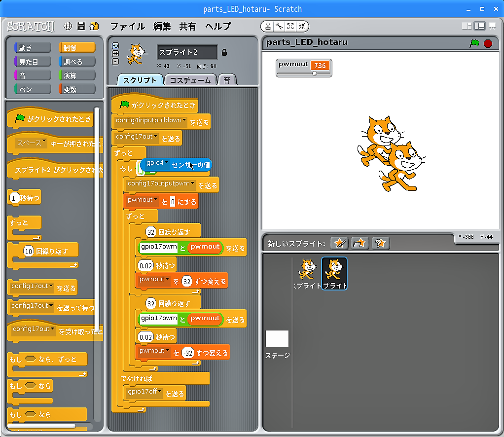Open the 動き block category
This screenshot has width=504, height=437.
point(33,48)
